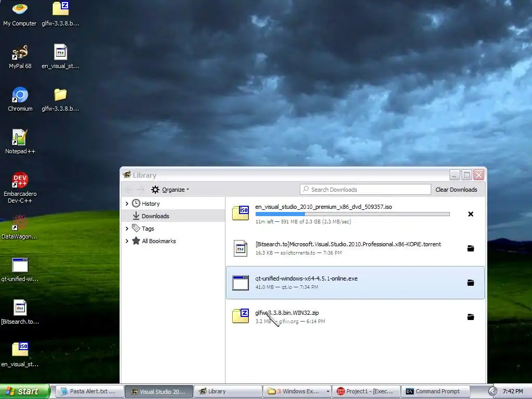This screenshot has height=399, width=532.
Task: Select en_visual_st... torrent icon near MyPal
Action: (x=60, y=57)
